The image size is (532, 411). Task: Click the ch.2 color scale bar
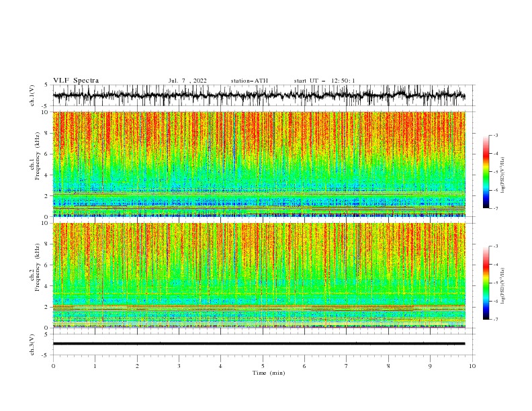pyautogui.click(x=486, y=283)
